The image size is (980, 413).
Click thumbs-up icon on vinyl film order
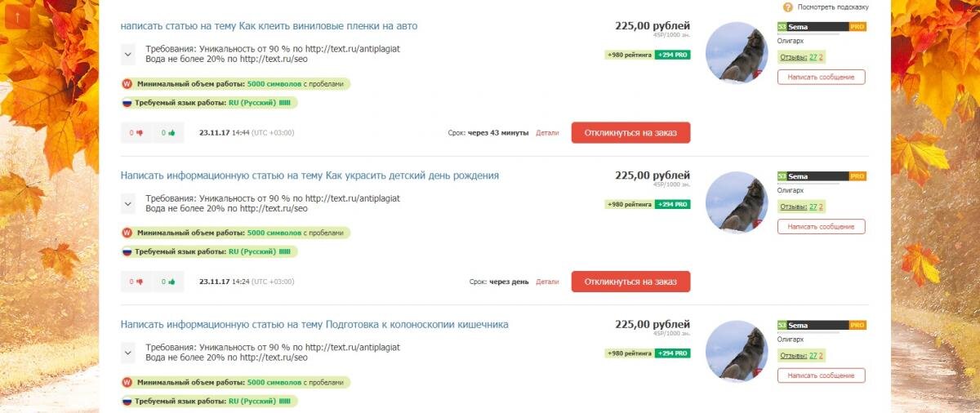pos(171,133)
